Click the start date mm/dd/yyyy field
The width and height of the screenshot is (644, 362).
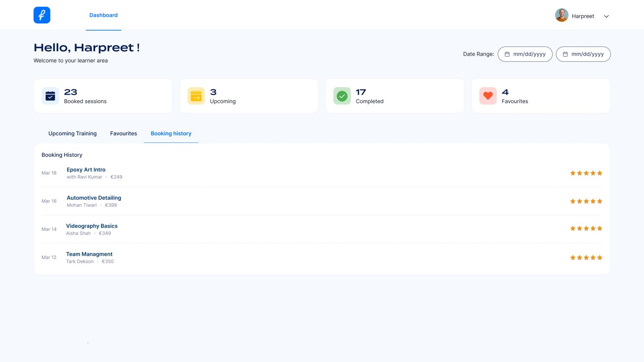525,54
